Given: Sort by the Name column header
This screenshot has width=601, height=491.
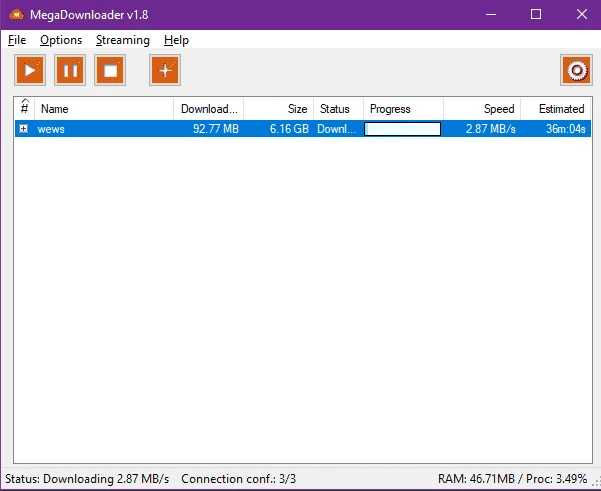Looking at the screenshot, I should click(104, 109).
